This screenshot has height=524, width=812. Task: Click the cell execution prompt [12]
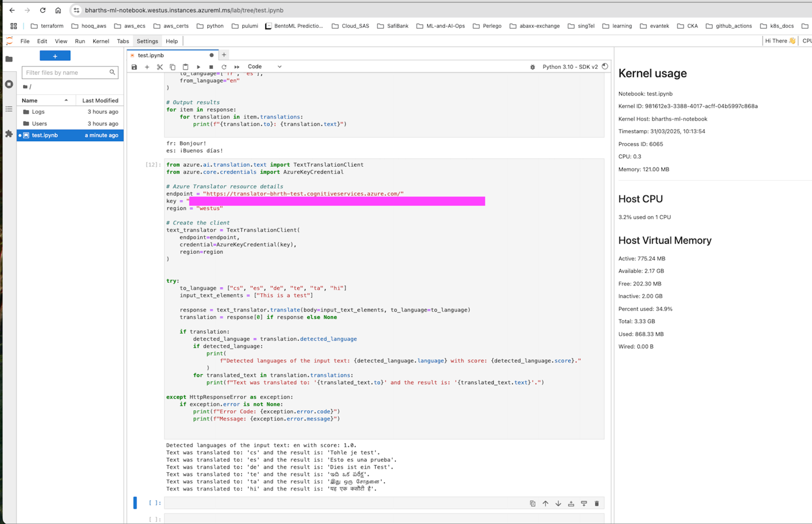coord(153,165)
